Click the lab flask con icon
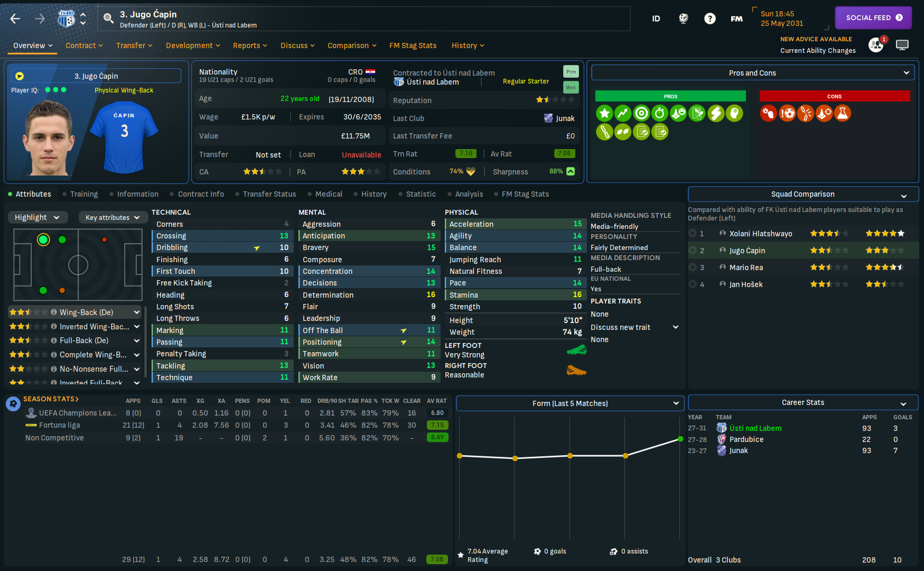 [843, 113]
